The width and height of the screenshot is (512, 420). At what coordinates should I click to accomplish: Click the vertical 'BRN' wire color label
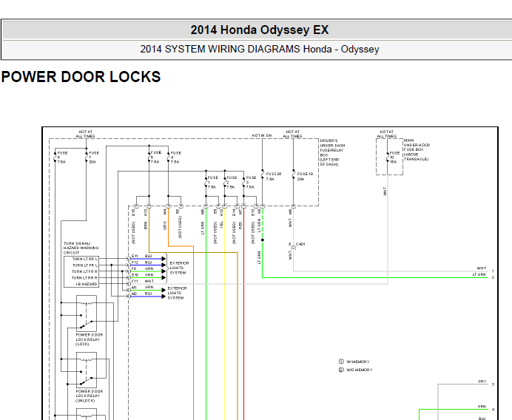click(x=146, y=226)
